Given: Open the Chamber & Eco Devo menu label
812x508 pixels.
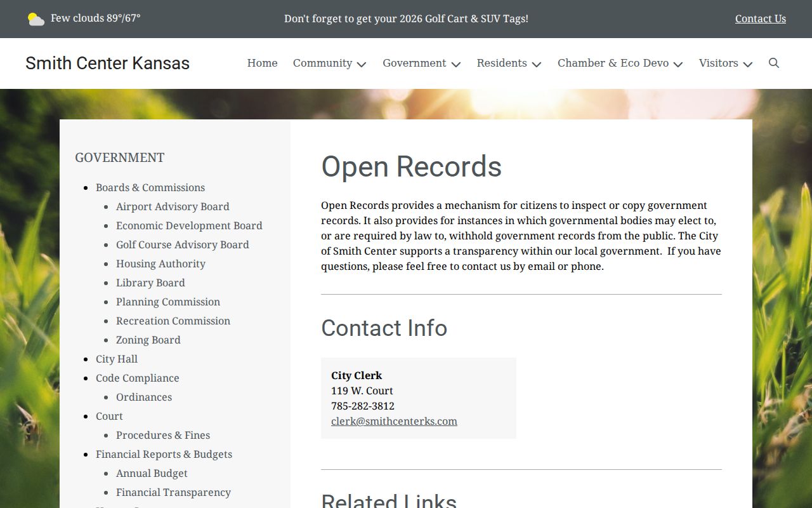Looking at the screenshot, I should click(x=613, y=63).
